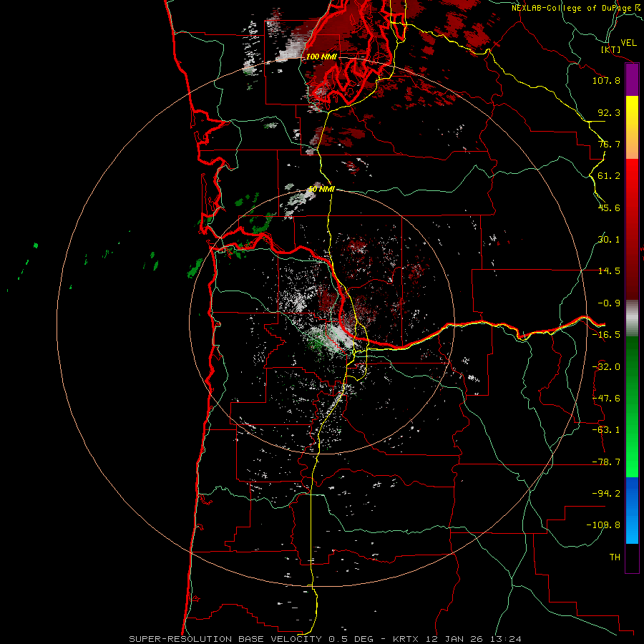Click the 100 NMI range ring label

[x=321, y=57]
